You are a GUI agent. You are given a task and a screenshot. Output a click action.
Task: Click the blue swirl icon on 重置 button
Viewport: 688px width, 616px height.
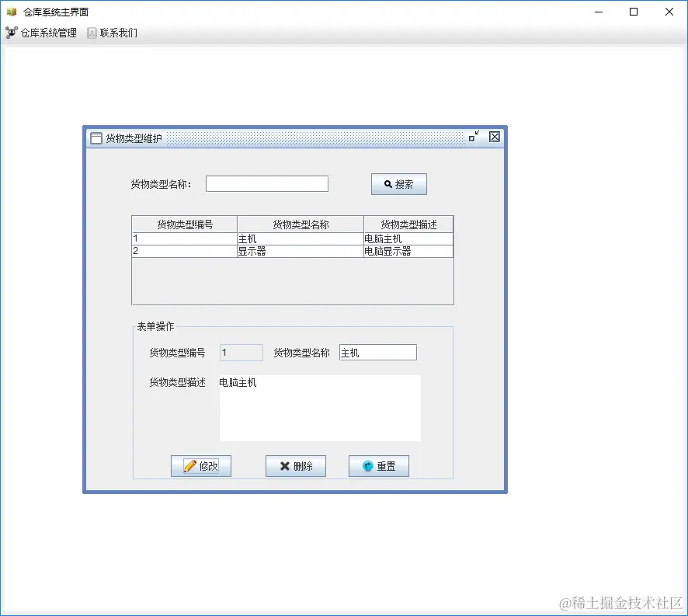coord(367,465)
